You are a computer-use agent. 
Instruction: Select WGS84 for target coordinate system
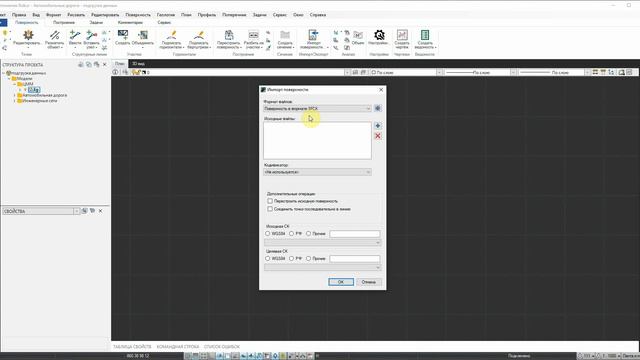click(268, 258)
